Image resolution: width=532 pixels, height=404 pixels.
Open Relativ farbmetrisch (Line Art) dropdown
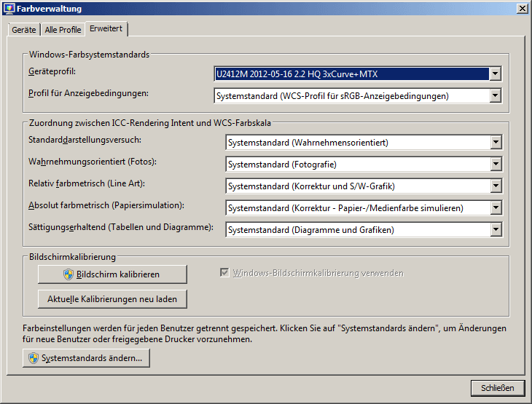click(x=496, y=186)
